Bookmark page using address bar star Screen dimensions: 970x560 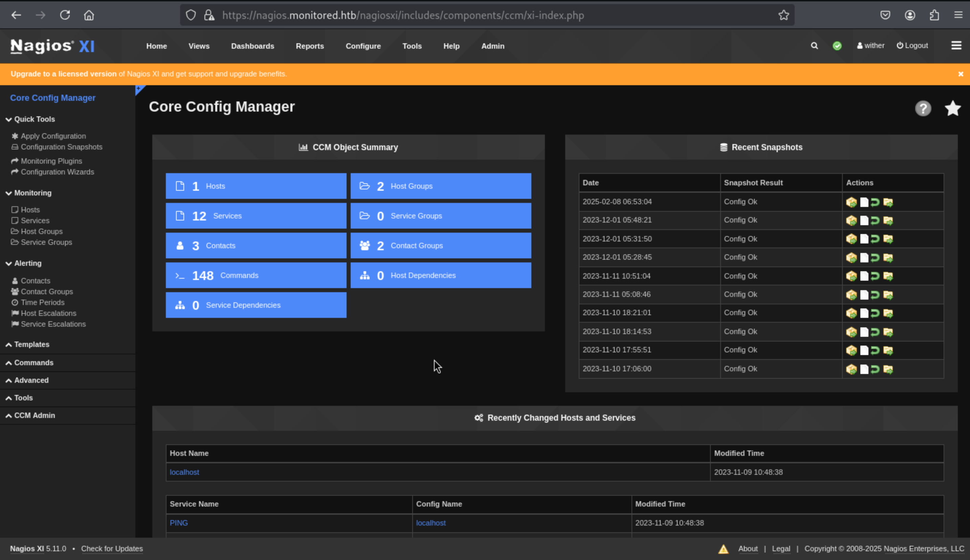click(x=783, y=15)
